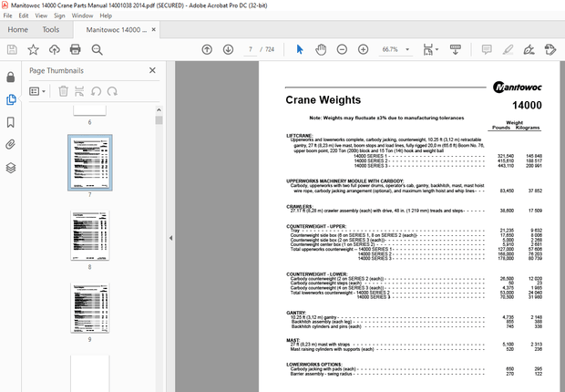Screen dimensions: 565x392
Task: Click the page number input field
Action: 251,49
